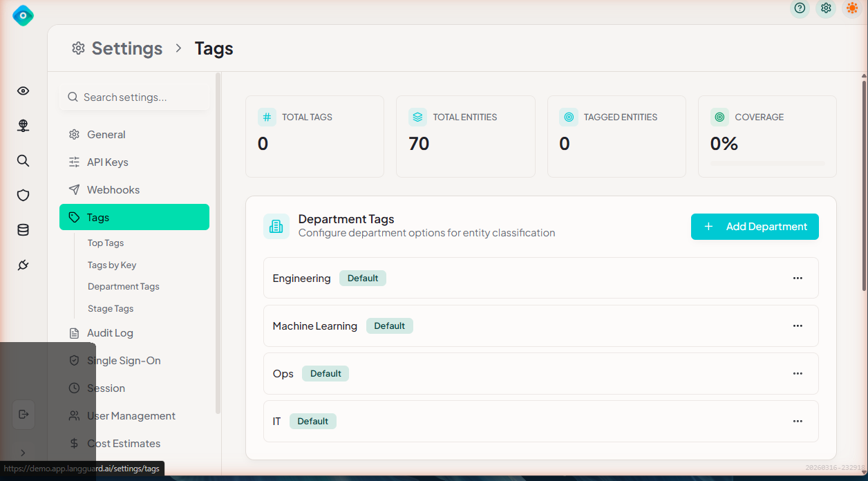Toggle the sun theme switcher
The height and width of the screenshot is (481, 868).
[x=852, y=8]
